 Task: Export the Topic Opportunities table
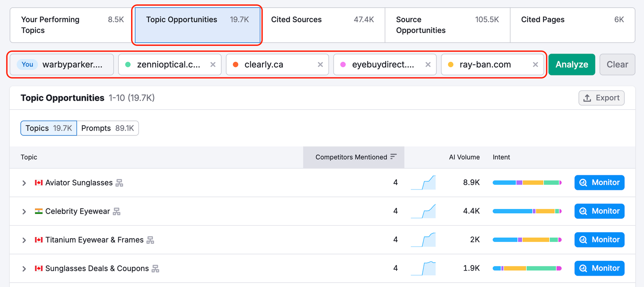point(601,98)
